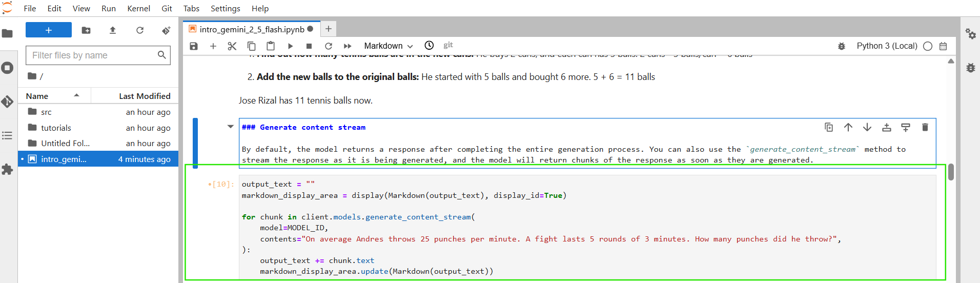Cut the selected cell with scissors icon
This screenshot has height=283, width=980.
232,46
